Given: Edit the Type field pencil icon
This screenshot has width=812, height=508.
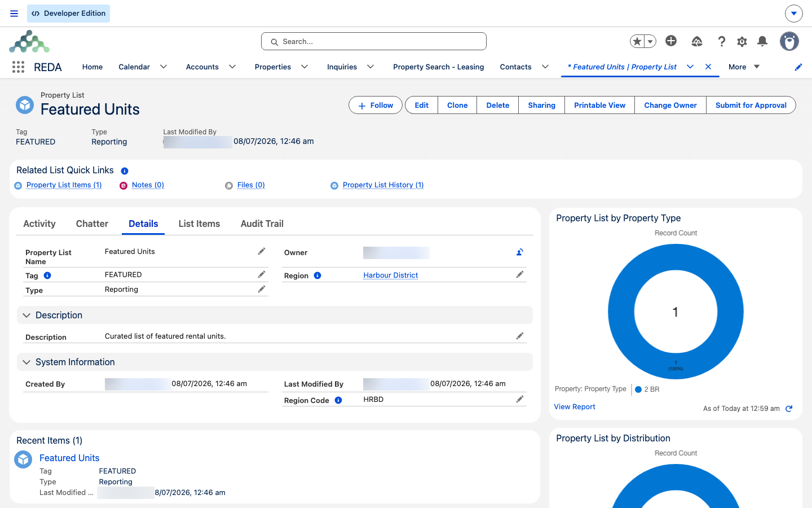Looking at the screenshot, I should coord(262,289).
